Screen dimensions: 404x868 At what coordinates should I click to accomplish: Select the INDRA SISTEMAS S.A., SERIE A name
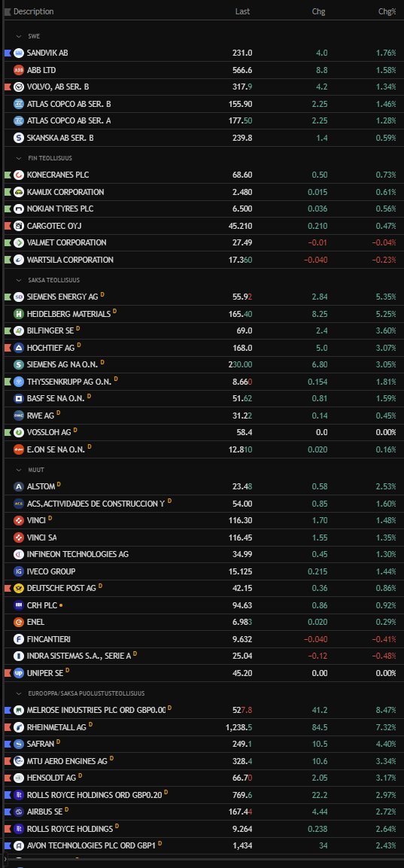[78, 656]
